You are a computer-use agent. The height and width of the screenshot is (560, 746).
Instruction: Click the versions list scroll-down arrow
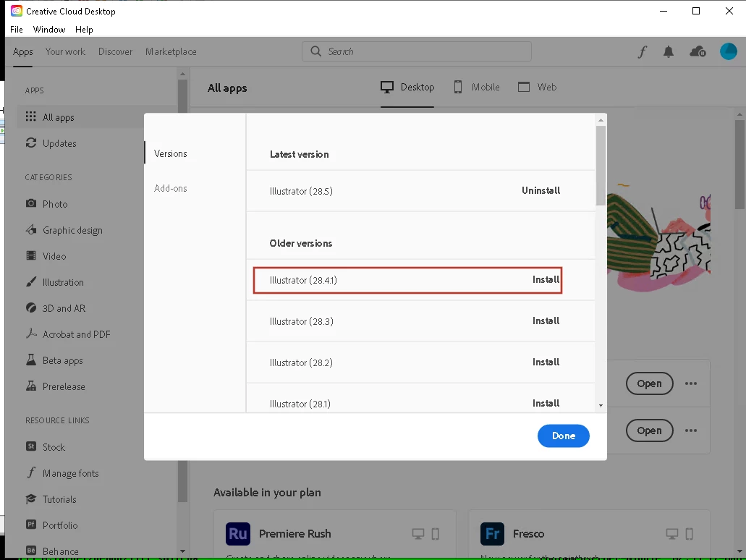point(601,406)
